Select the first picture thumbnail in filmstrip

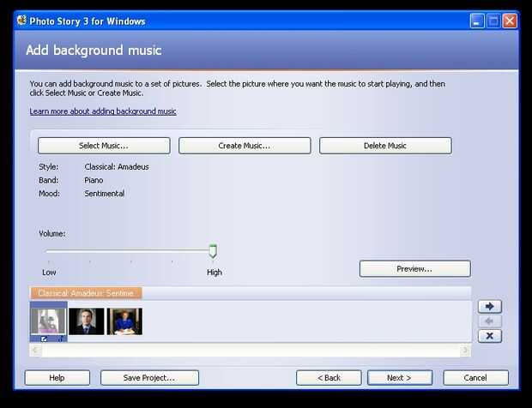coord(49,321)
